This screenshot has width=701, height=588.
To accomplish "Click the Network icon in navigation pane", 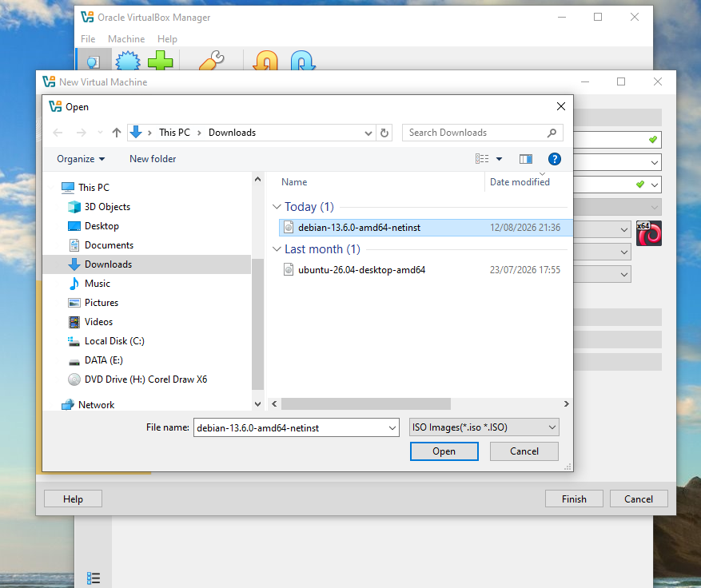I will point(68,405).
